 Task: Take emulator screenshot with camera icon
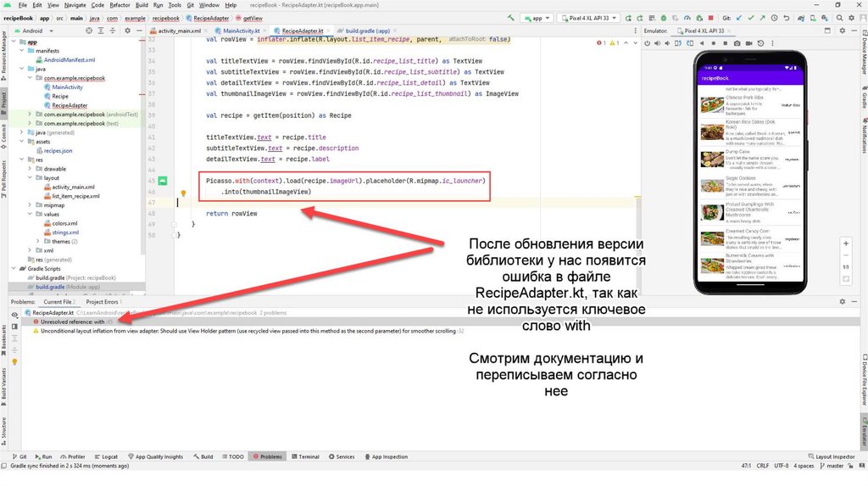[x=737, y=42]
